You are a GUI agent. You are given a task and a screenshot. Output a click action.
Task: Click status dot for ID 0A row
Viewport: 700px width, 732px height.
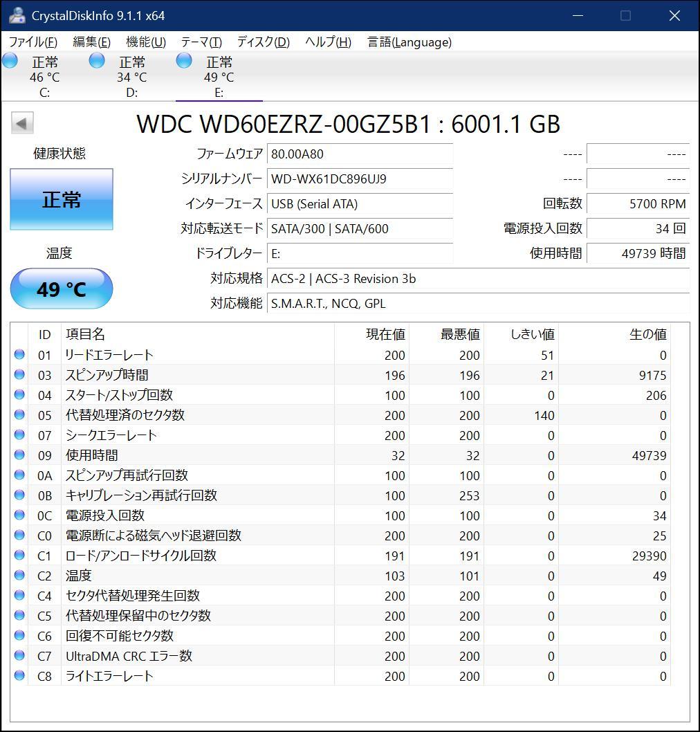point(19,475)
